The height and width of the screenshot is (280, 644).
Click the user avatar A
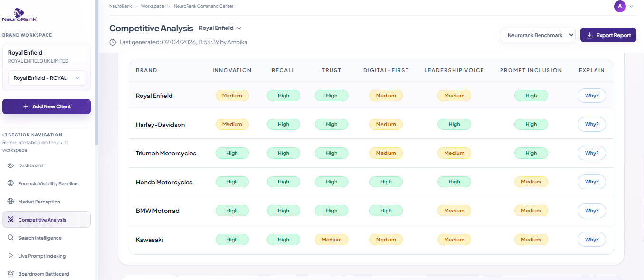[620, 6]
